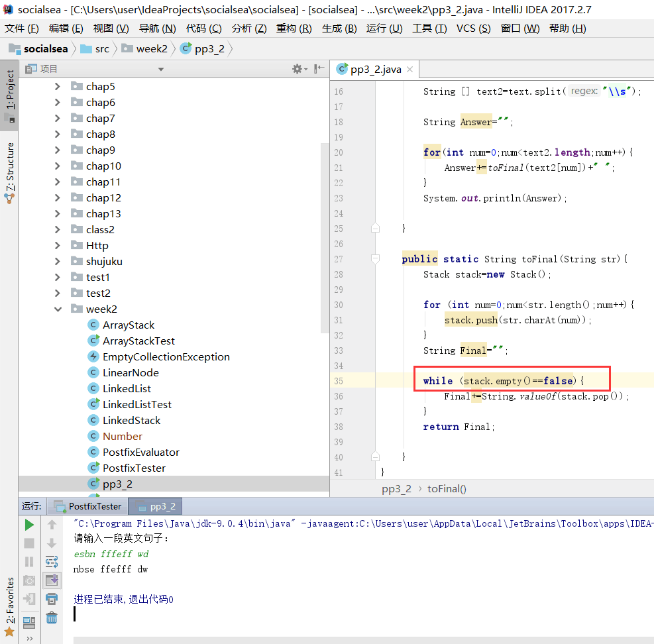Viewport: 654px width, 644px height.
Task: Open the 2: Favorites tool window tab
Action: [x=10, y=606]
